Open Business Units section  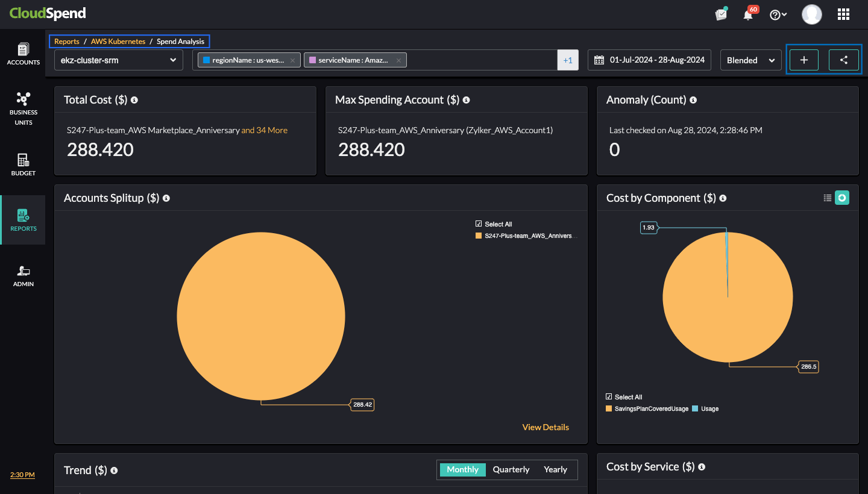(x=23, y=108)
